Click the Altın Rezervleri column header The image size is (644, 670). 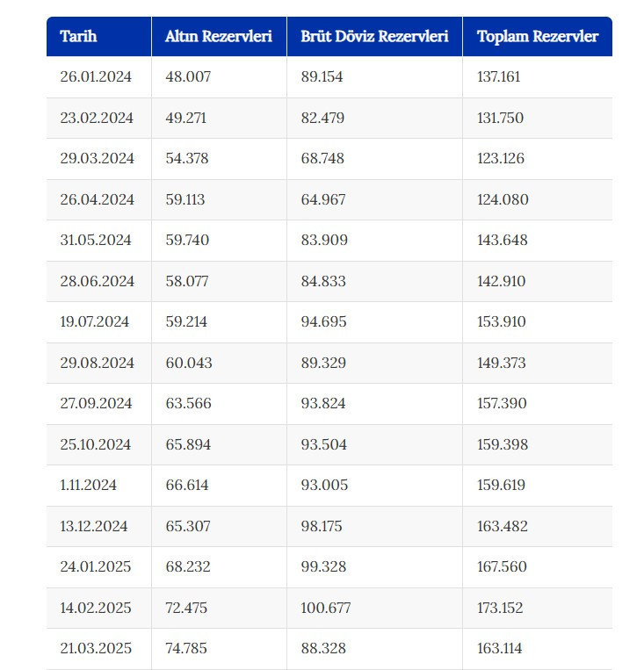pos(219,37)
